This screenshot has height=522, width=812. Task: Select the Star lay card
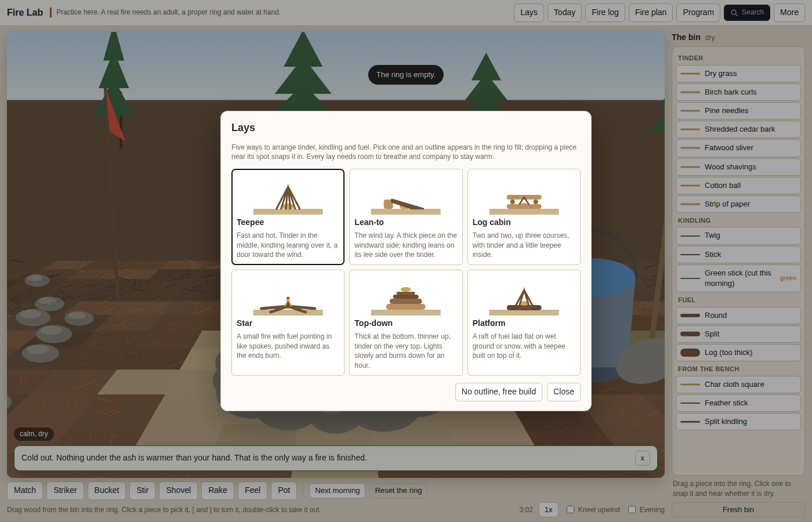tap(288, 322)
